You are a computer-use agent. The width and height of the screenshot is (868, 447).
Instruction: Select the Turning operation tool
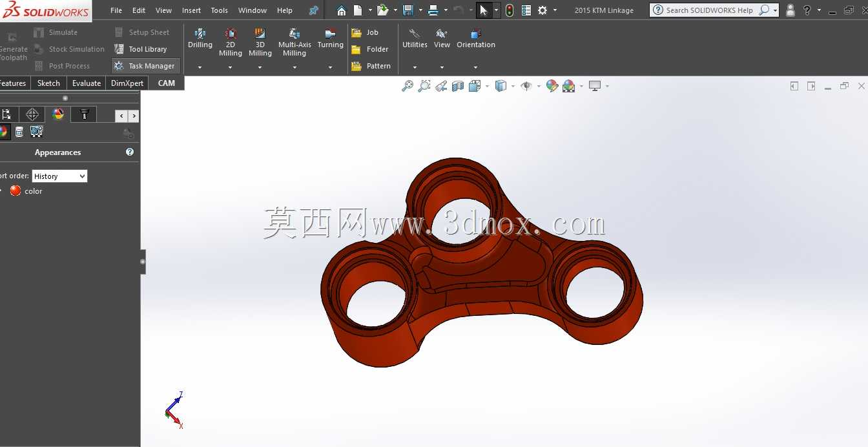(x=330, y=39)
